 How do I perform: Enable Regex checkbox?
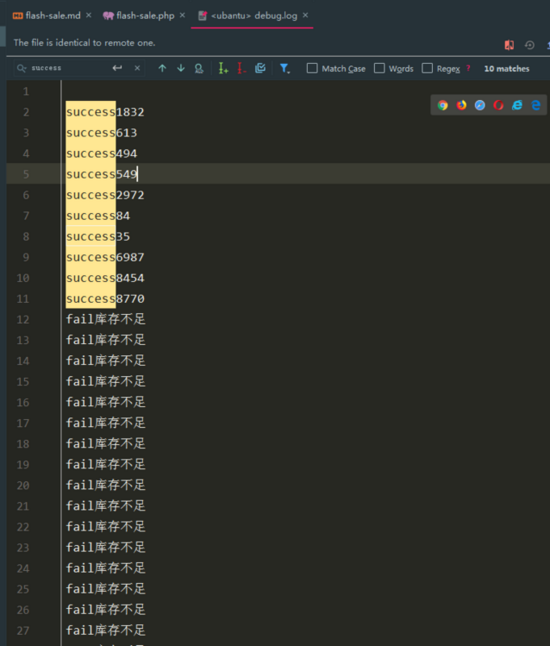click(427, 68)
